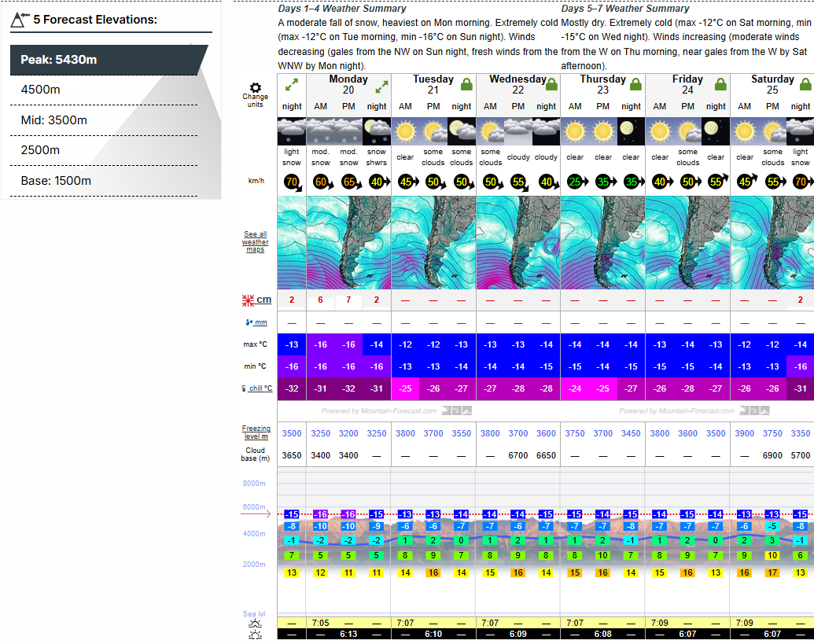Click Tuesday AM wind chill -25 cell
814x644 pixels.
406,388
